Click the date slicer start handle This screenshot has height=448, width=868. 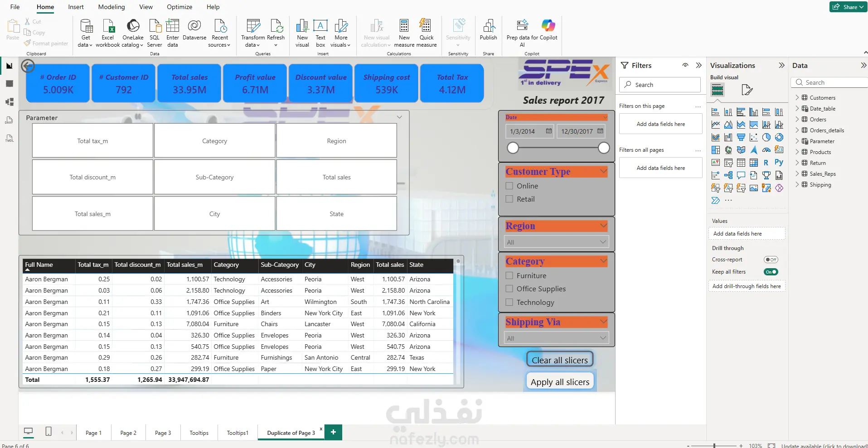[x=513, y=148]
